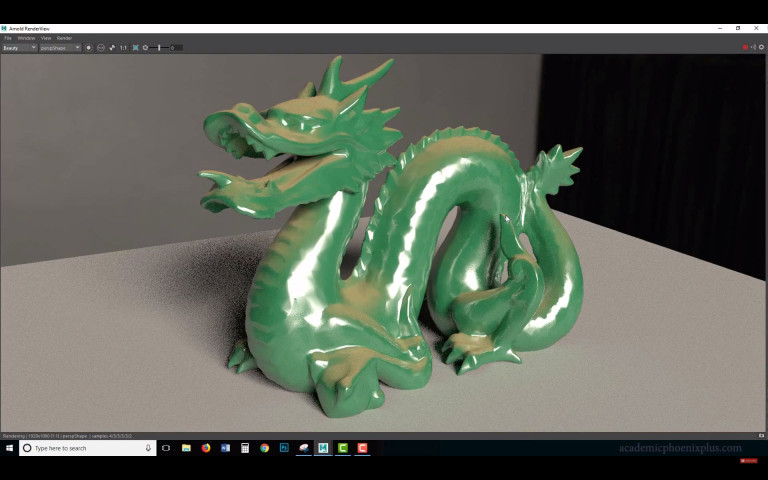The width and height of the screenshot is (768, 480).
Task: Open the Render menu
Action: pyautogui.click(x=64, y=38)
